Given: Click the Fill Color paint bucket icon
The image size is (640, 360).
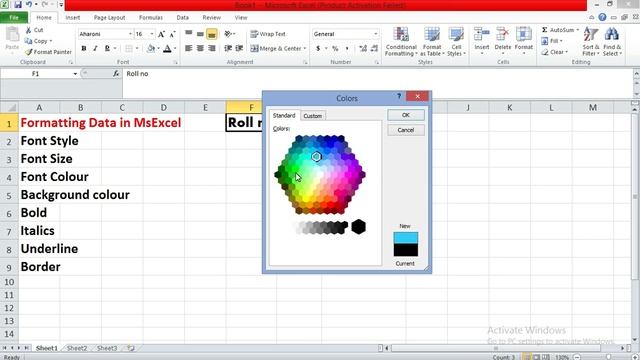Looking at the screenshot, I should (151, 48).
